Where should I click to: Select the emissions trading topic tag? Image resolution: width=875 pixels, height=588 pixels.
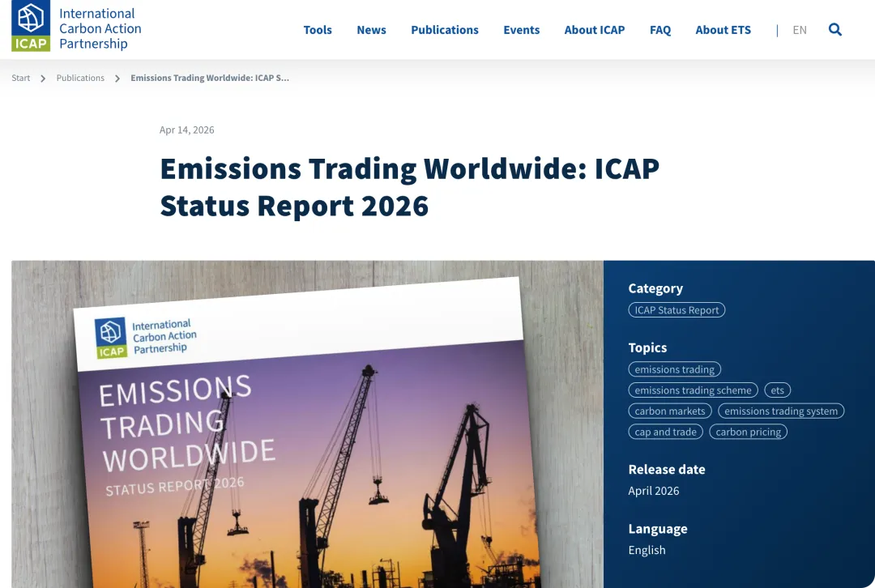pos(674,369)
